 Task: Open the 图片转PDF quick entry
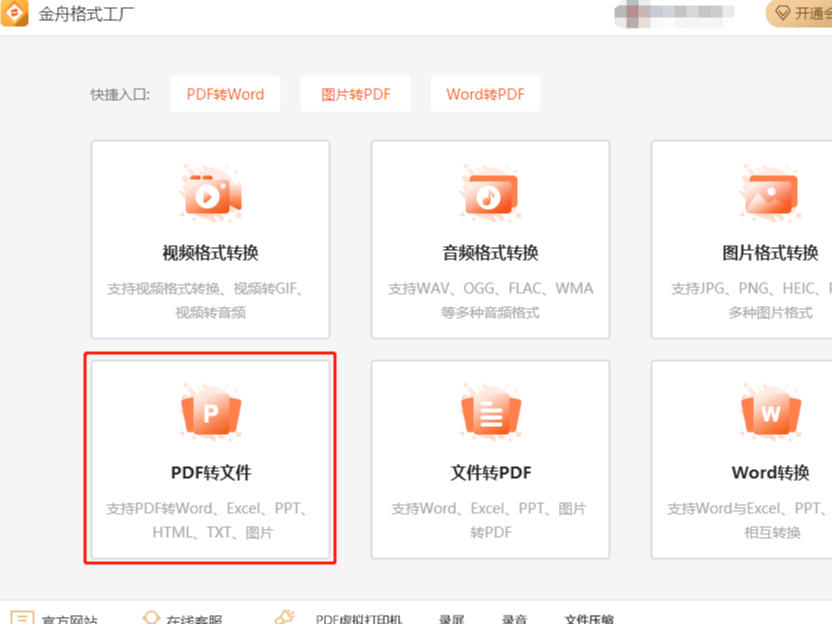[356, 94]
